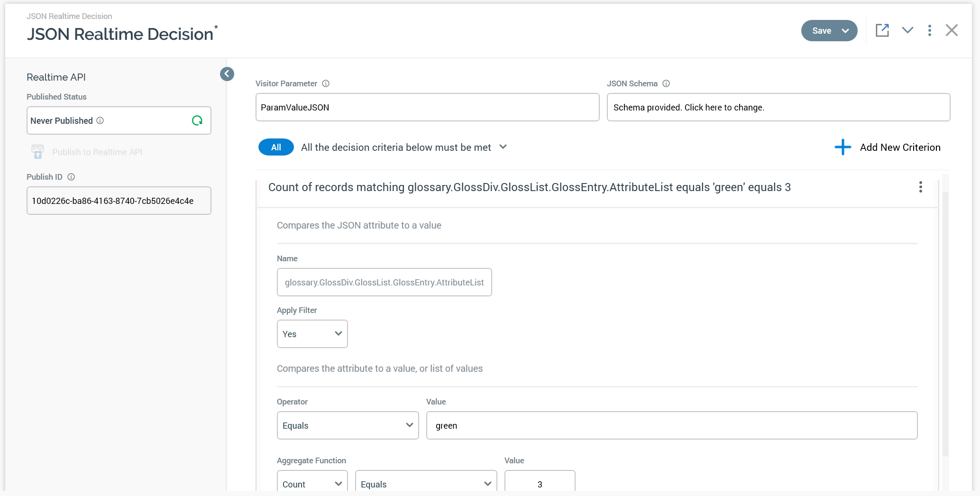The width and height of the screenshot is (980, 496).
Task: Click the Publish ID info icon
Action: pos(71,177)
